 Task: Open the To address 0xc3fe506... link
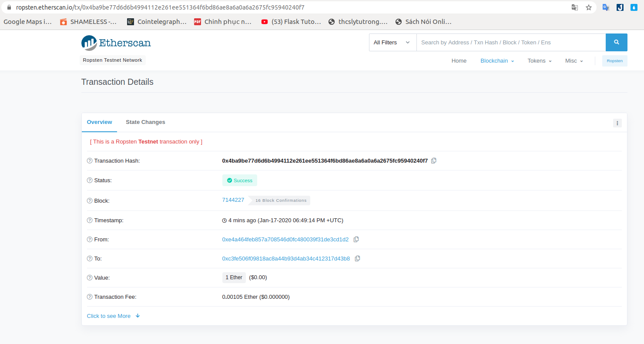click(x=286, y=258)
